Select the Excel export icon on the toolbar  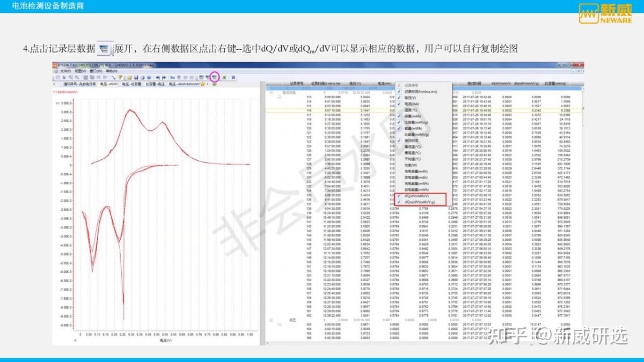224,77
